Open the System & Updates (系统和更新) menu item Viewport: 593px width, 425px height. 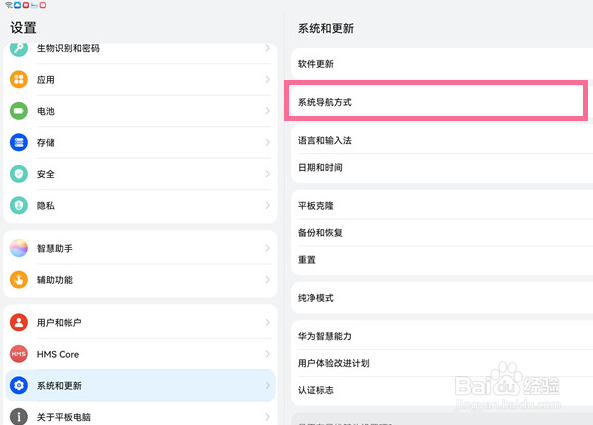(140, 385)
